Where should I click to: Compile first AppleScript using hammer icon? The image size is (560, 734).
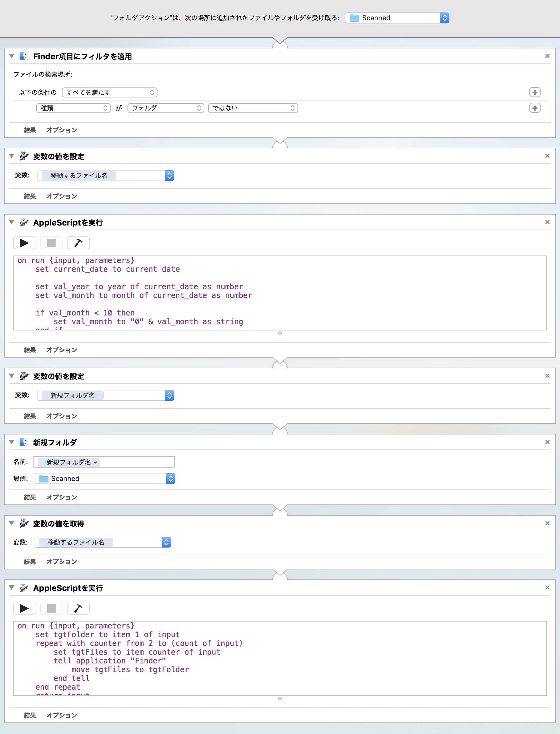click(78, 243)
